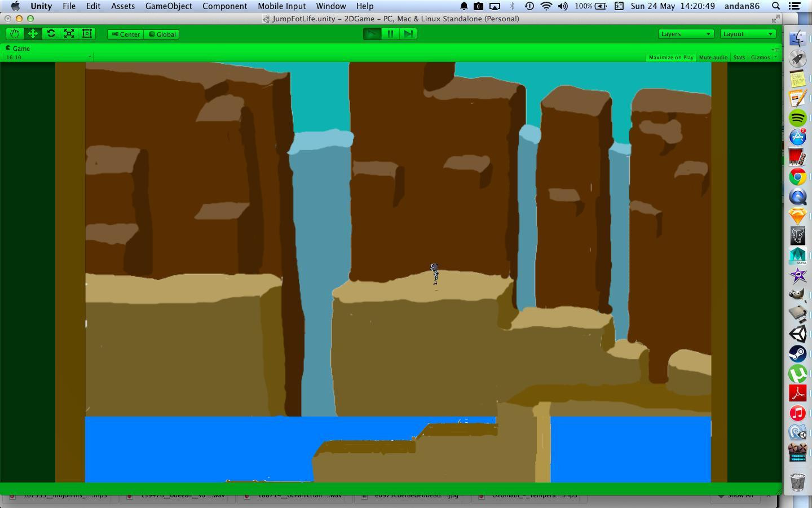812x508 pixels.
Task: Advance one frame with Step button
Action: [x=408, y=34]
